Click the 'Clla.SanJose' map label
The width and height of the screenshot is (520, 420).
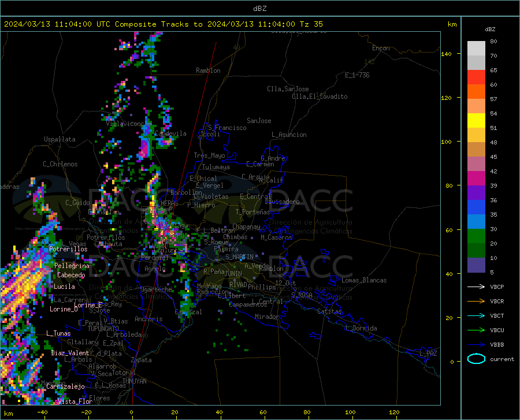(288, 89)
